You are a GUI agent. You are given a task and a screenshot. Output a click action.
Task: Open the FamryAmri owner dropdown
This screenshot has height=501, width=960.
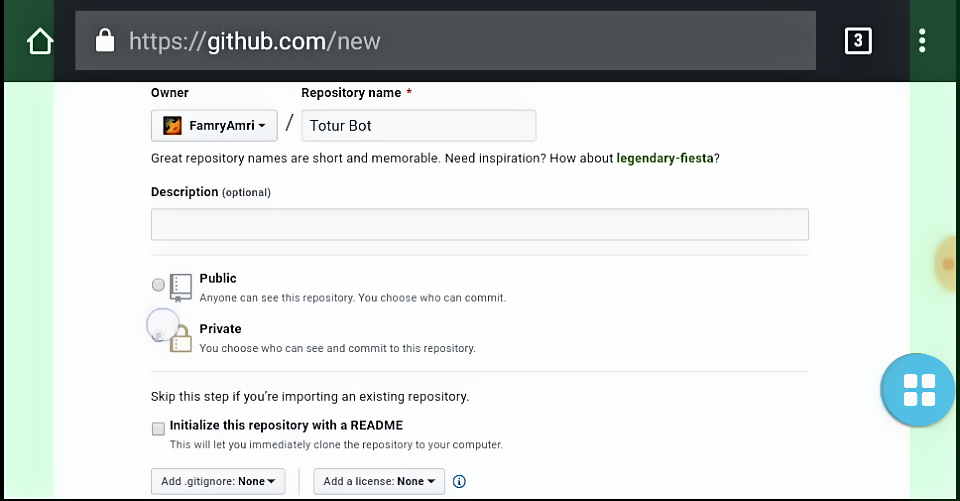(x=214, y=126)
